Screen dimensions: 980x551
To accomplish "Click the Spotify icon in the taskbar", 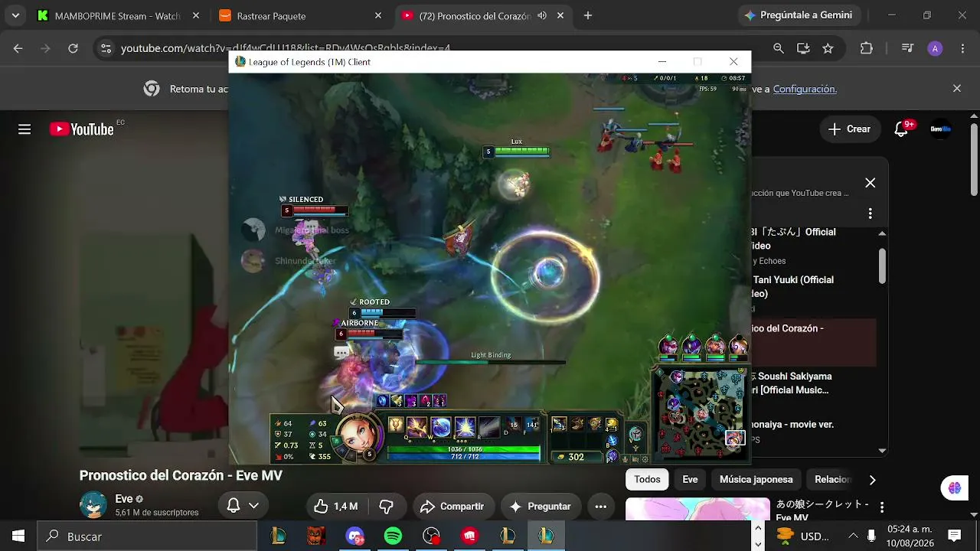I will tap(393, 536).
